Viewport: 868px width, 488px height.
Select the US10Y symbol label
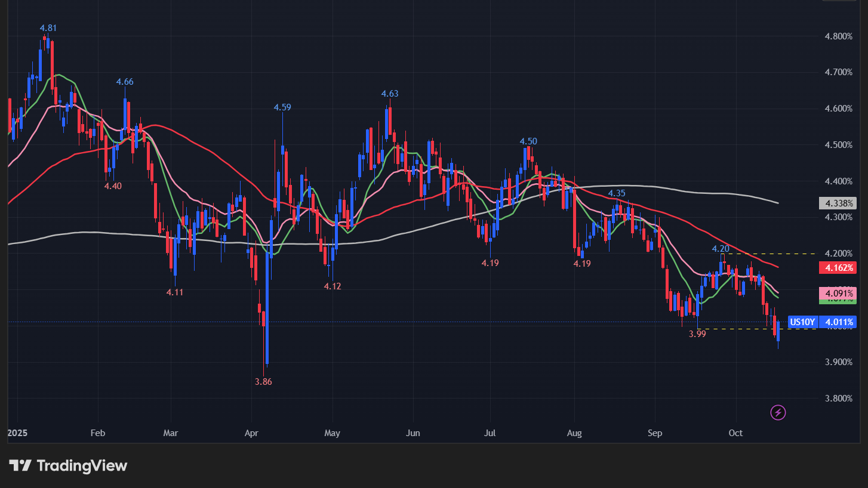(x=802, y=322)
